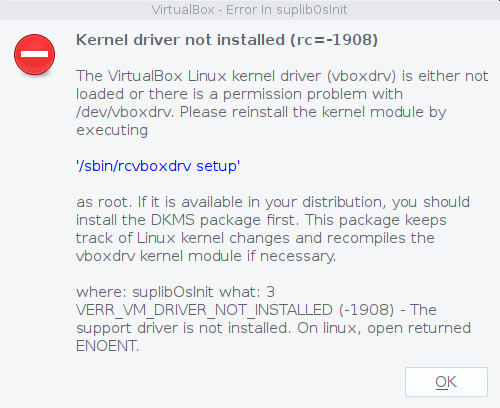500x408 pixels.
Task: Click the blue '/sbin/rcvboxdrv setup' command text
Action: coord(158,166)
